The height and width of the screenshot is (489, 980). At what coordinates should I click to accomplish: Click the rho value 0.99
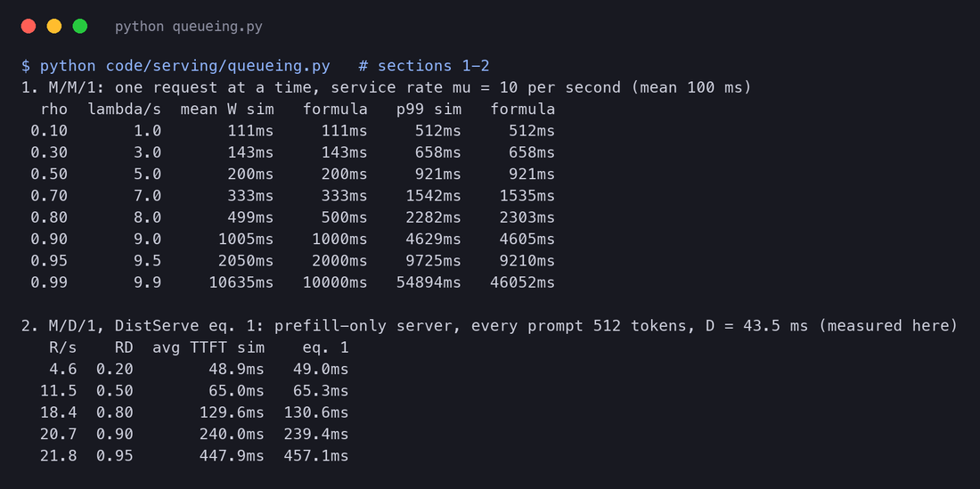(49, 282)
